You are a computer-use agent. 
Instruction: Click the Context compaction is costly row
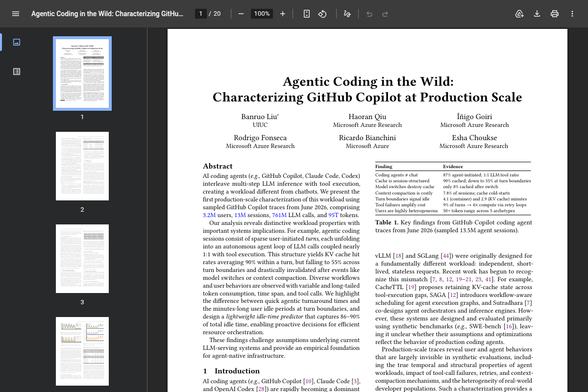tap(453, 193)
